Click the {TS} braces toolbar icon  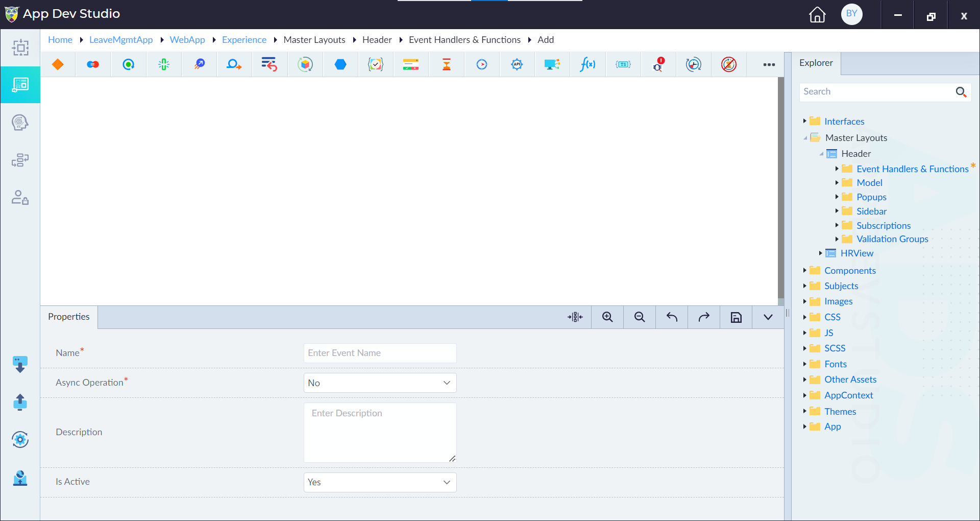(623, 64)
